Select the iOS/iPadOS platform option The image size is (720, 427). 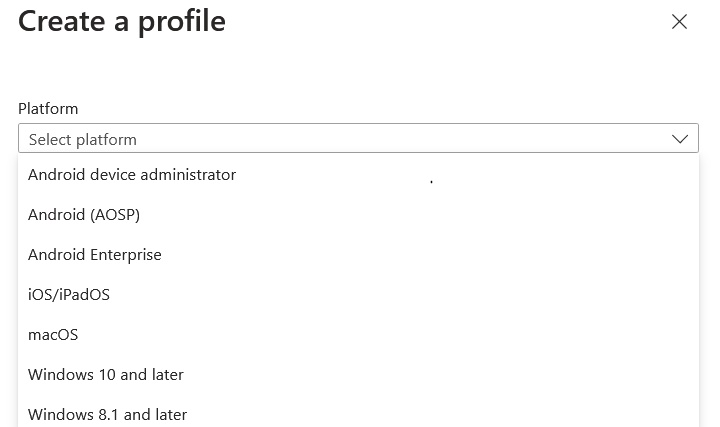pos(69,295)
